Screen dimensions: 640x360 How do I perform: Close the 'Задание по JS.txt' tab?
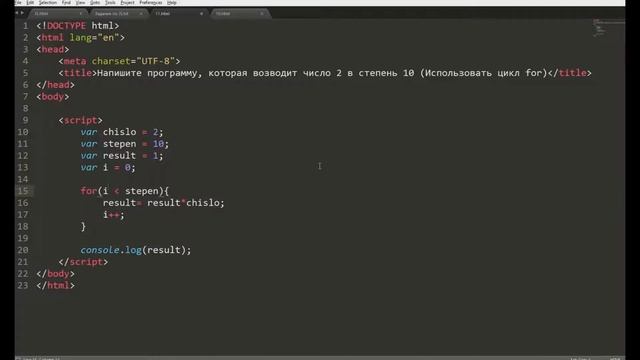(141, 13)
